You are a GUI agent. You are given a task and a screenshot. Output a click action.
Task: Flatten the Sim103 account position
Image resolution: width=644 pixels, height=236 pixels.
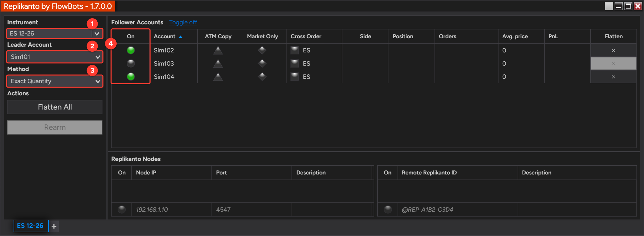(x=613, y=64)
